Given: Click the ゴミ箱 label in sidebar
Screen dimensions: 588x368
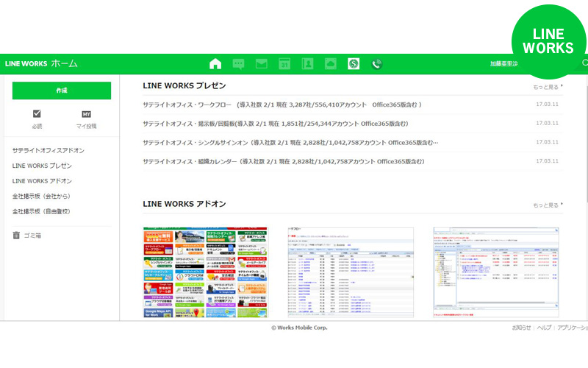Looking at the screenshot, I should coord(32,236).
